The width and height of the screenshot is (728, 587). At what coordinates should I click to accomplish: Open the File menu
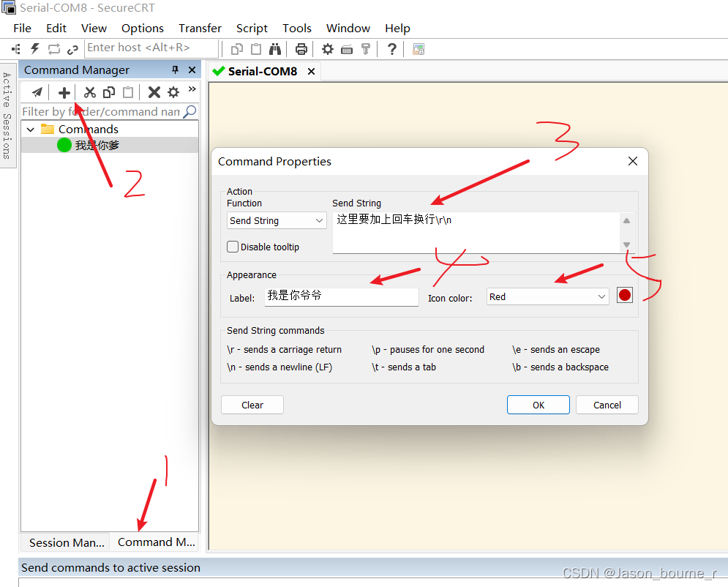click(x=22, y=29)
